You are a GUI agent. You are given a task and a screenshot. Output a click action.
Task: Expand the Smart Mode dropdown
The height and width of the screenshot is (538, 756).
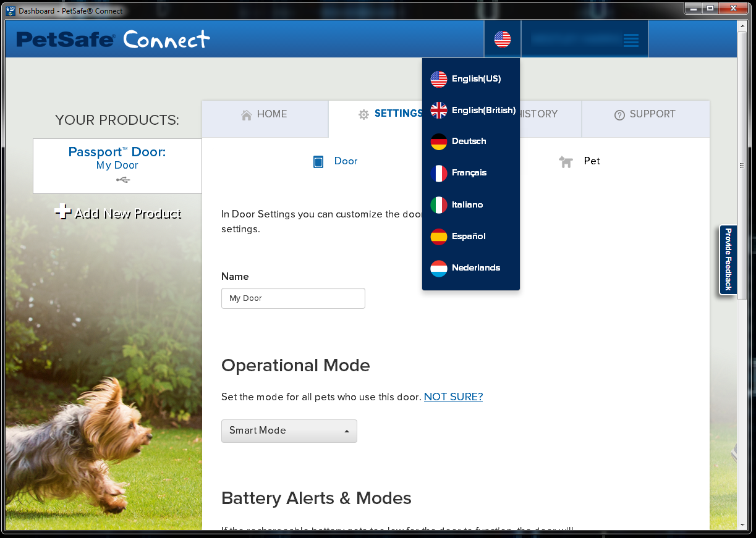(x=289, y=431)
